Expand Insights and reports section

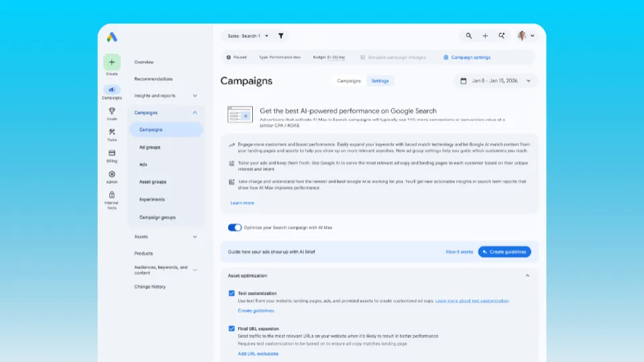[x=195, y=96]
